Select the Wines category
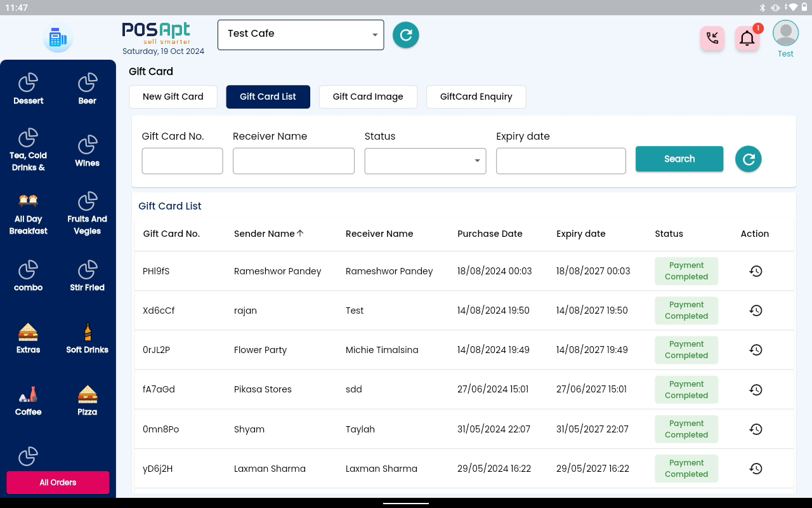 click(88, 151)
